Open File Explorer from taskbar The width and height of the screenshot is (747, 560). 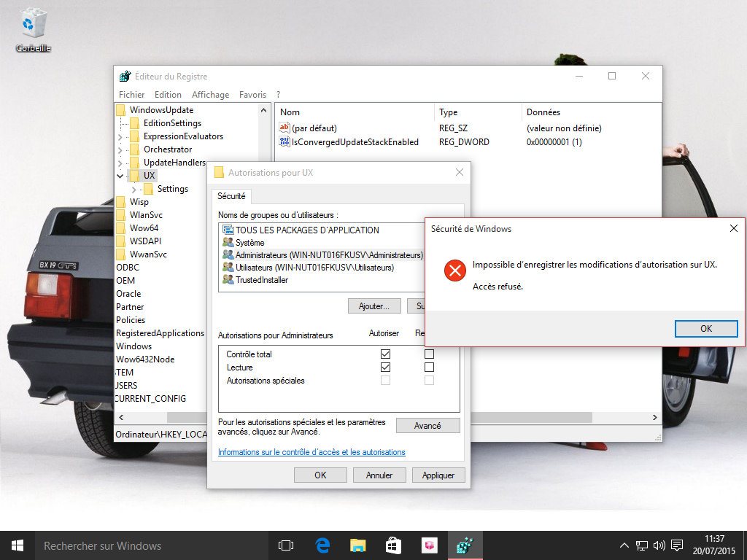click(357, 545)
